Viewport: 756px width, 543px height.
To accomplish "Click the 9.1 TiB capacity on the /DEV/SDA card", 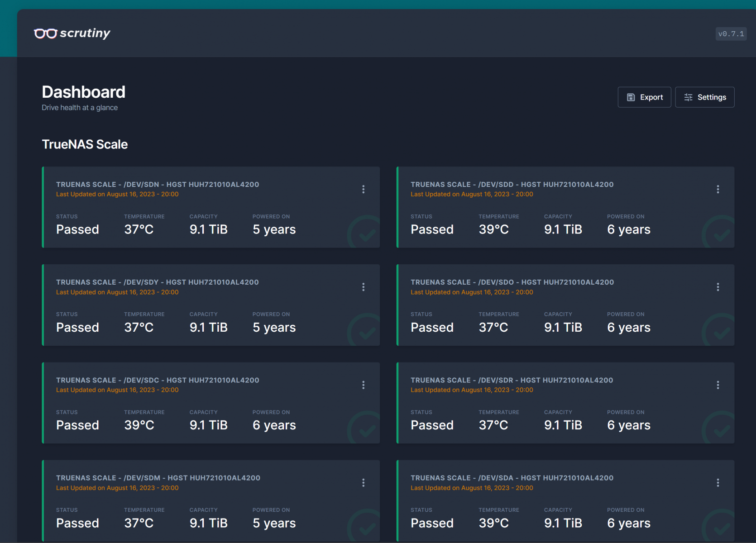I will click(563, 523).
